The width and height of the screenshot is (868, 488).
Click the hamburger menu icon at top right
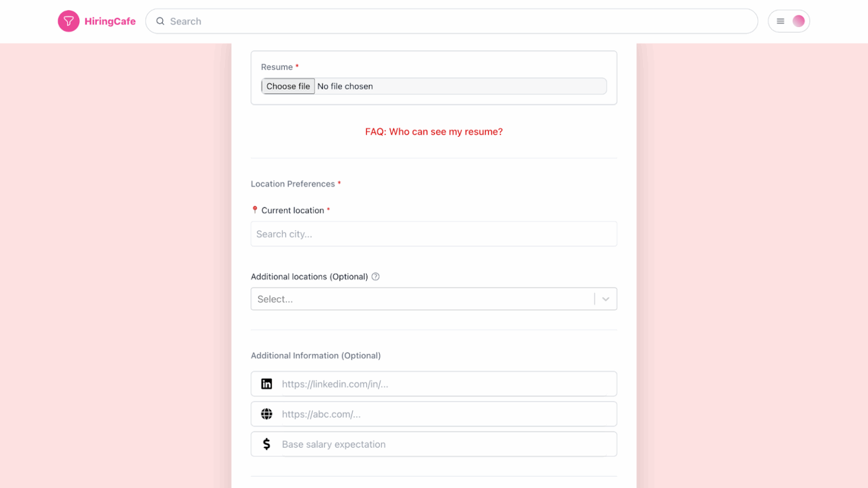780,21
